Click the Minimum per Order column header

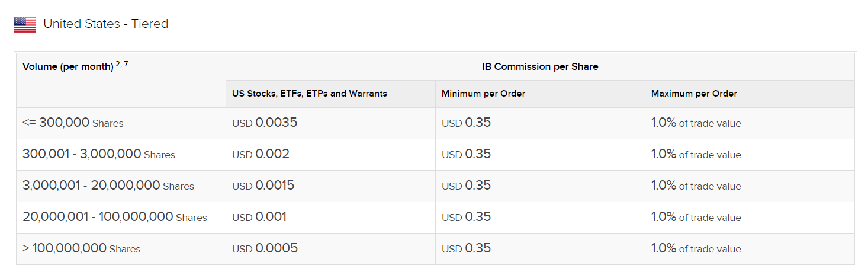click(x=483, y=94)
